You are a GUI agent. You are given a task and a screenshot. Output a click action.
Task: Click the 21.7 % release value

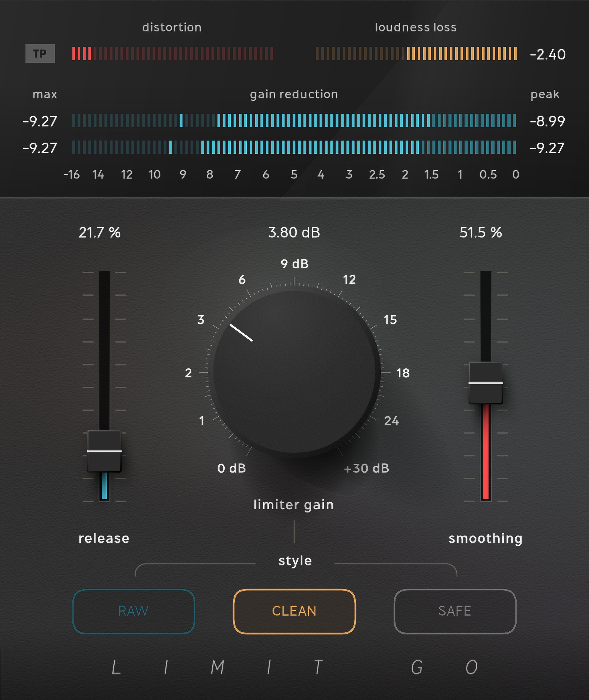100,232
